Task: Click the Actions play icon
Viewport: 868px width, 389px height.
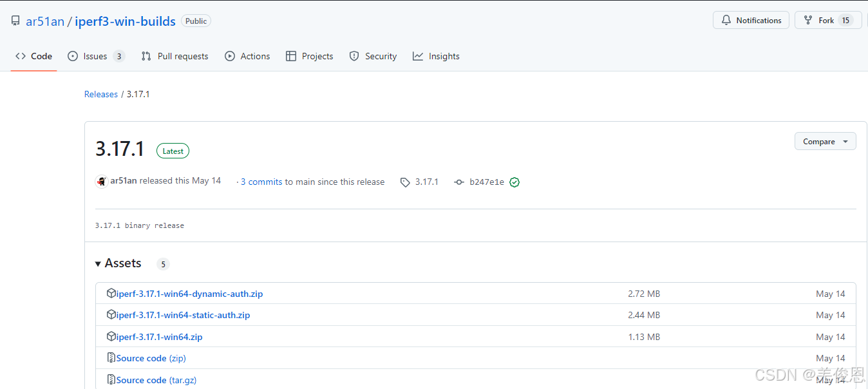Action: tap(230, 56)
